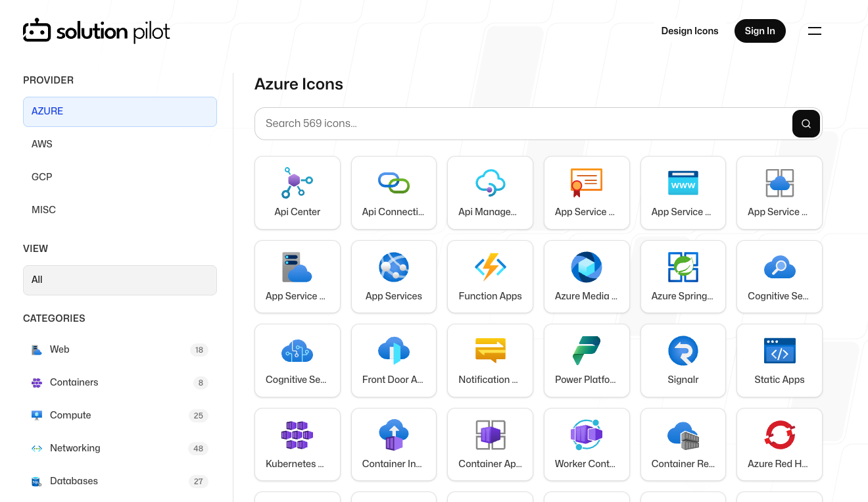Viewport: 868px width, 502px height.
Task: Switch to the GCP provider
Action: point(120,177)
